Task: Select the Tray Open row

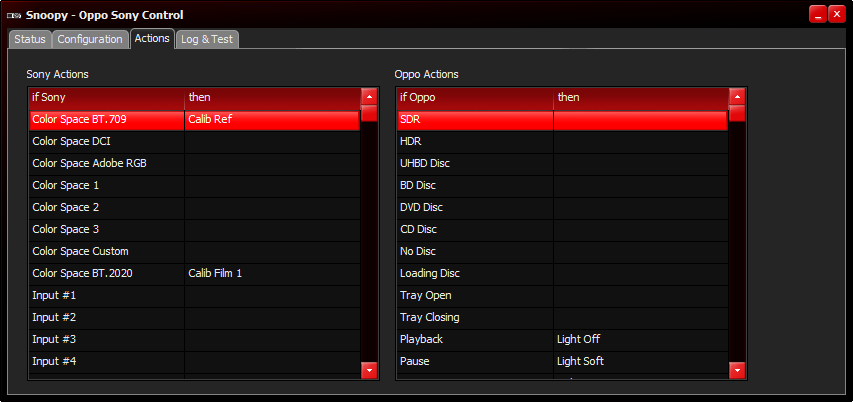Action: pos(563,296)
